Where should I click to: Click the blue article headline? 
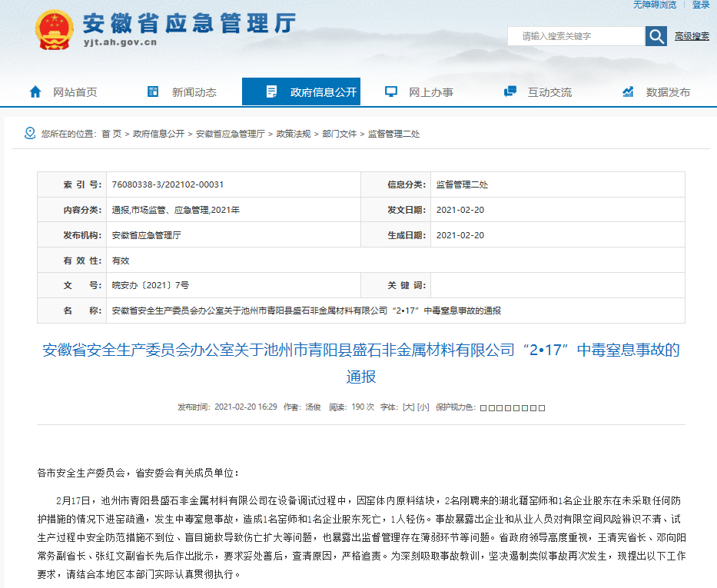click(x=360, y=363)
